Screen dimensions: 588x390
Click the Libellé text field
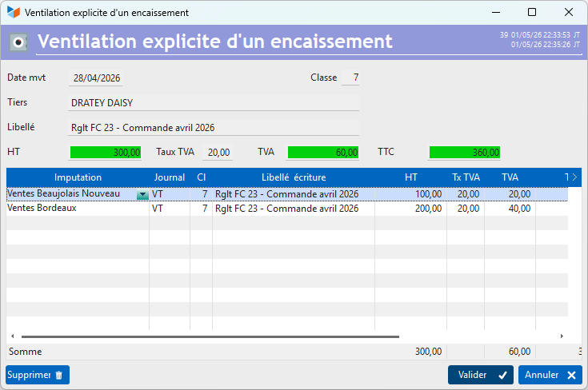[x=214, y=128]
